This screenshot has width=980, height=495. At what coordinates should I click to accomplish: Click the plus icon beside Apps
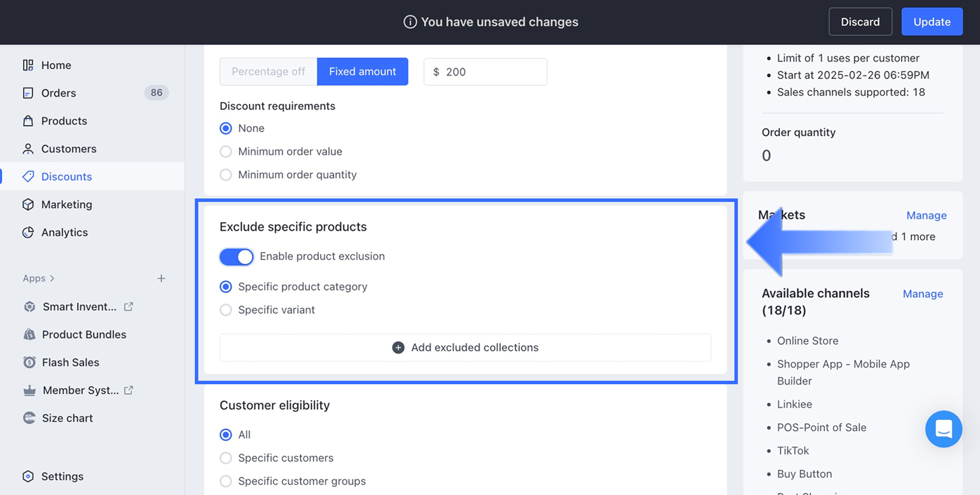point(161,279)
